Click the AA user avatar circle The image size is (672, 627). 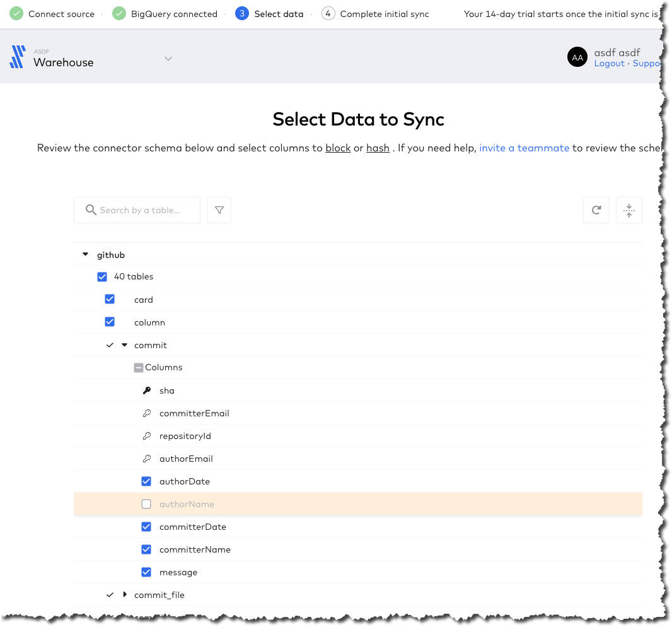[577, 57]
